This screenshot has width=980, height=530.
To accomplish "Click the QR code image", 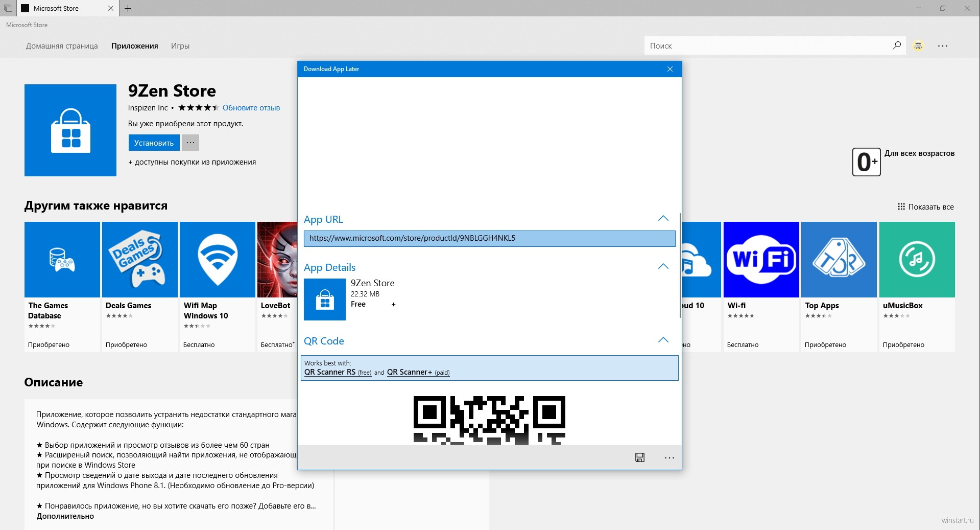I will pos(489,420).
